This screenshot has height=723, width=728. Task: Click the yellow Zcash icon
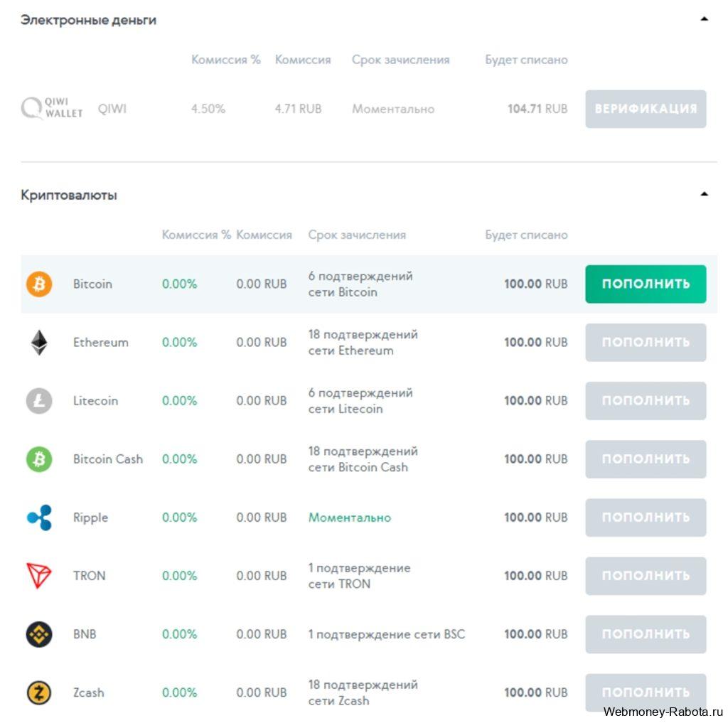coord(39,693)
